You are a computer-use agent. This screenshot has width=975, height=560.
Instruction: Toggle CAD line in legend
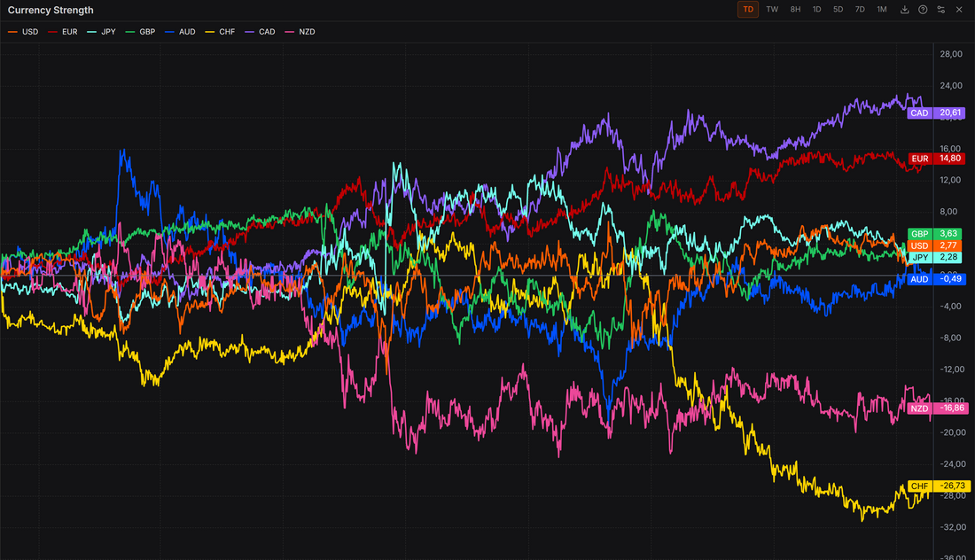(x=260, y=32)
